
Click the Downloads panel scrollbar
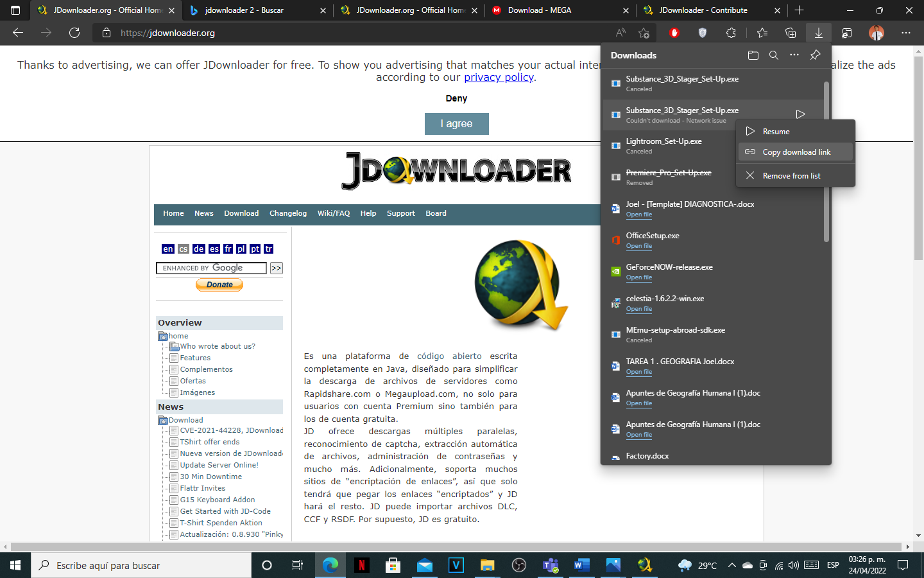pos(826,161)
